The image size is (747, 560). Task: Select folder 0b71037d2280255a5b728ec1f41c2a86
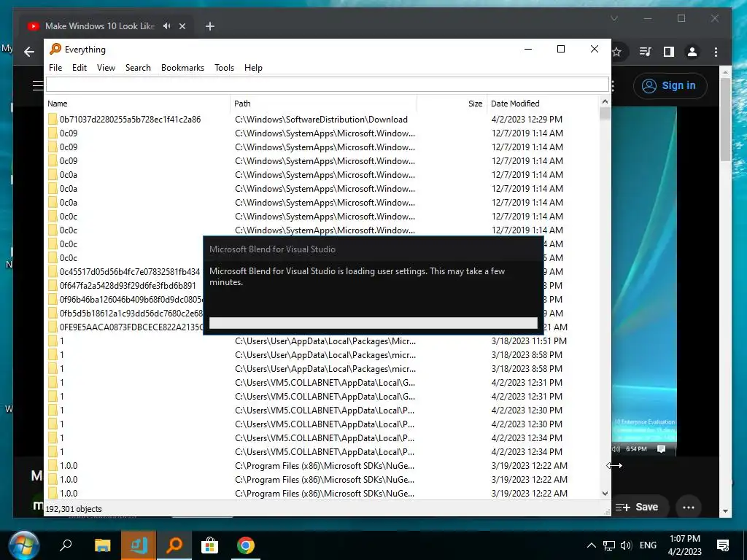pyautogui.click(x=130, y=119)
